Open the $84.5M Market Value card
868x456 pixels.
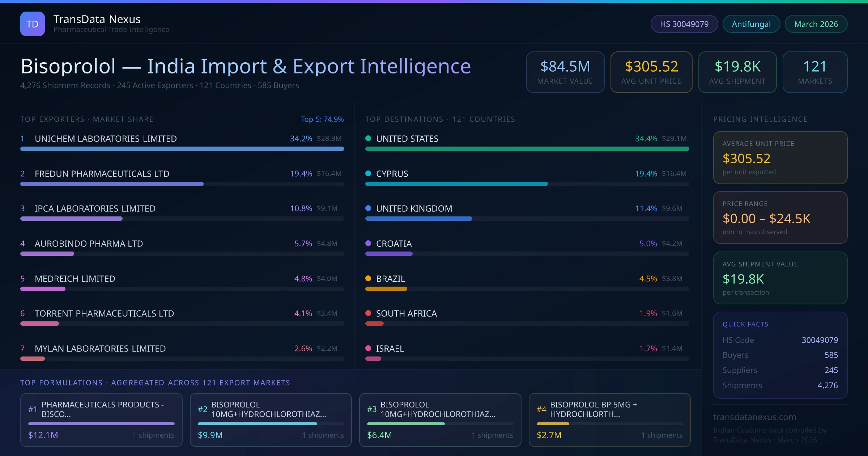(x=565, y=72)
